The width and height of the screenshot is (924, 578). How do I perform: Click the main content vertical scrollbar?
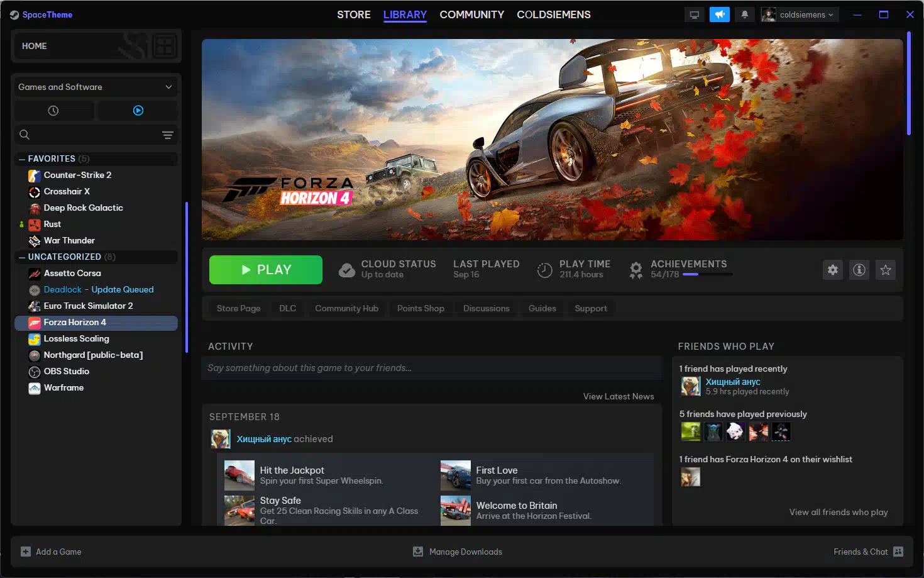click(x=909, y=83)
